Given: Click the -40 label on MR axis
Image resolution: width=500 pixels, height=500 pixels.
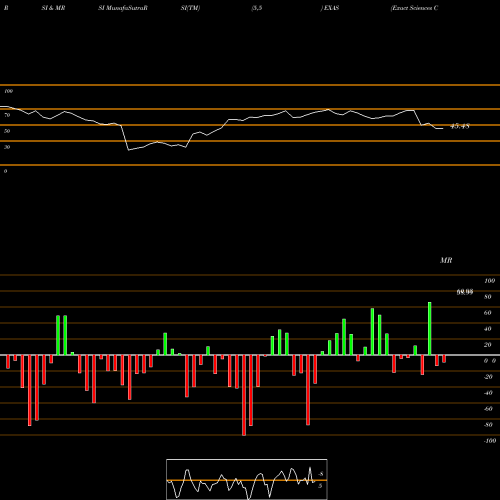Looking at the screenshot, I should pyautogui.click(x=488, y=393).
